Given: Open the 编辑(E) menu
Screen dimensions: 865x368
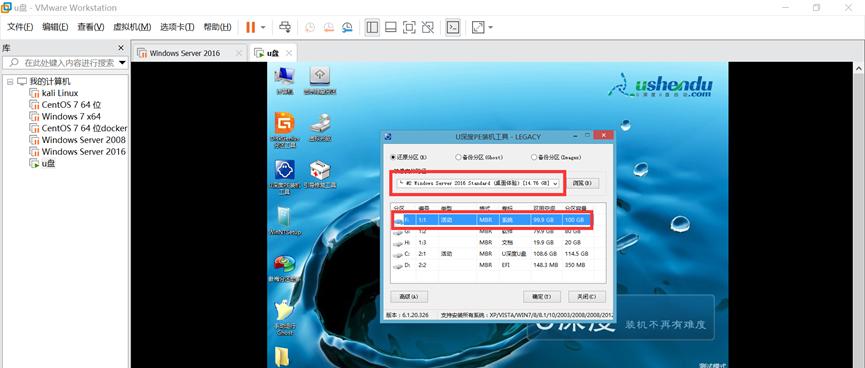Looking at the screenshot, I should point(55,27).
